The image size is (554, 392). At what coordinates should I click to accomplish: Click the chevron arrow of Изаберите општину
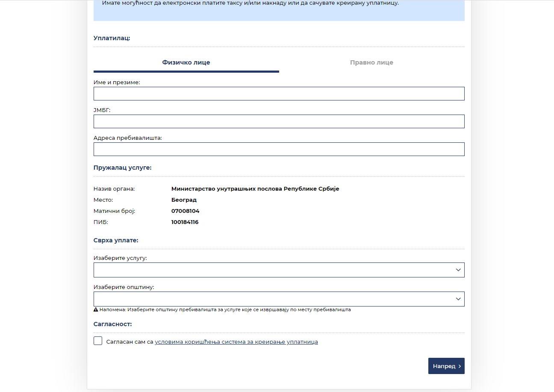[x=458, y=299]
